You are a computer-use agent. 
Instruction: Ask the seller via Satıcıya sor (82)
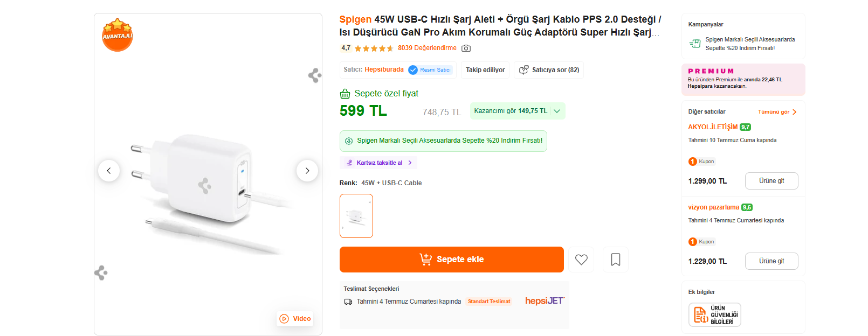[549, 70]
